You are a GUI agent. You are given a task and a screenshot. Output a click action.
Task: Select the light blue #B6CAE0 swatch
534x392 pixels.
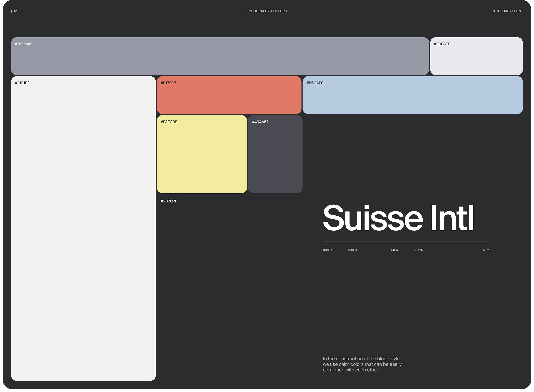[413, 95]
